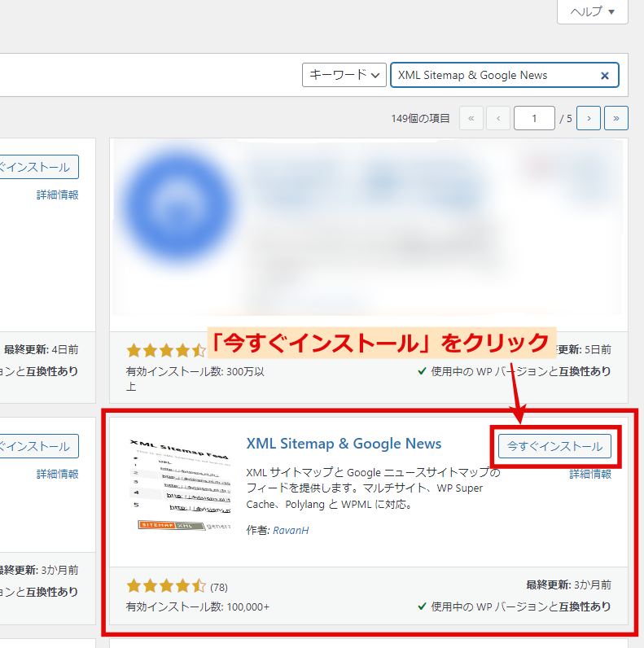644x648 pixels.
Task: Click compatibility checkmark in XML Sitemap card
Action: click(x=422, y=606)
